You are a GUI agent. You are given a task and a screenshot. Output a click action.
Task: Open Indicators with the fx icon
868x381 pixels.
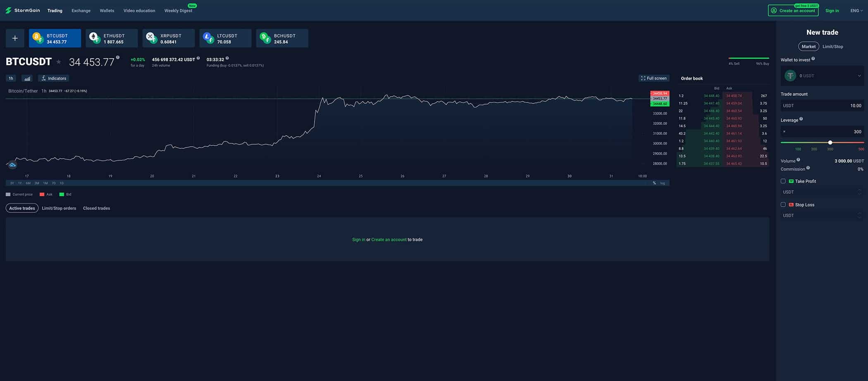(x=43, y=79)
